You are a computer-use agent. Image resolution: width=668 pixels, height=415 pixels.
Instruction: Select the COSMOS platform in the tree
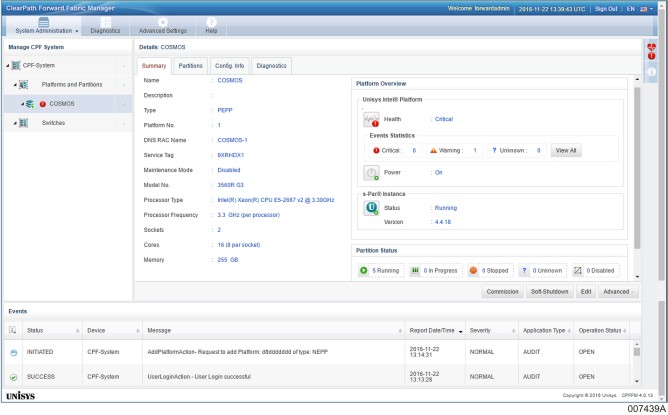62,103
